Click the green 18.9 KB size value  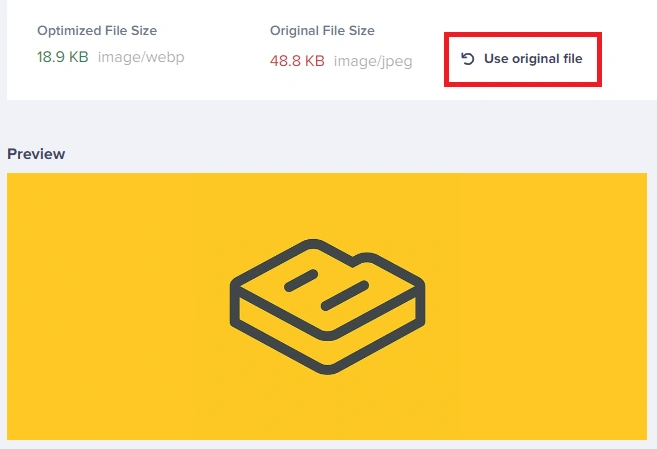63,57
